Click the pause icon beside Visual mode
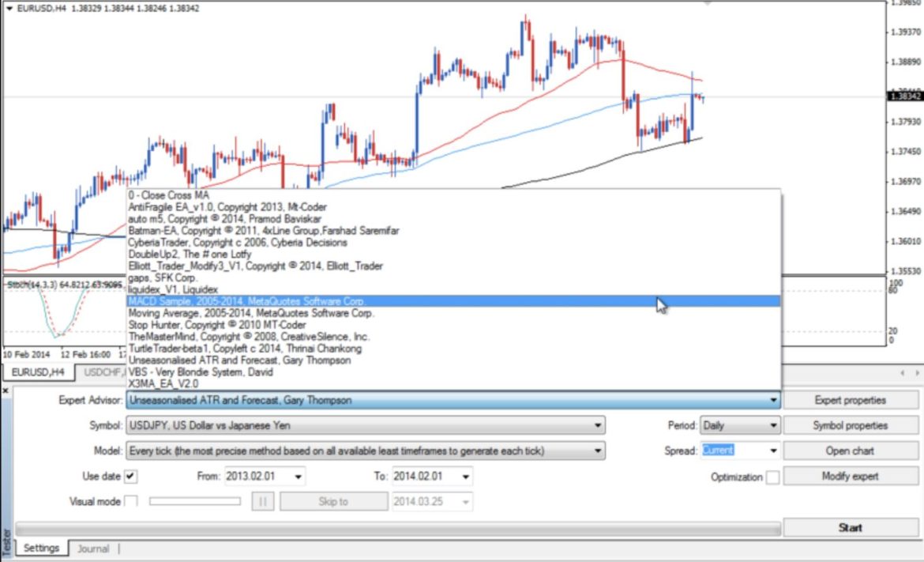Viewport: 924px width, 562px height. point(263,500)
